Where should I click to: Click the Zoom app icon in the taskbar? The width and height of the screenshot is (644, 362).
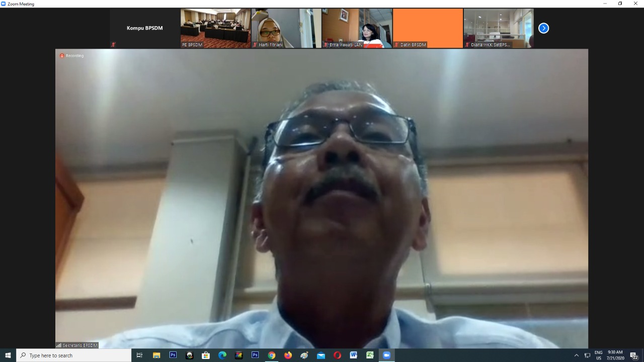tap(386, 355)
